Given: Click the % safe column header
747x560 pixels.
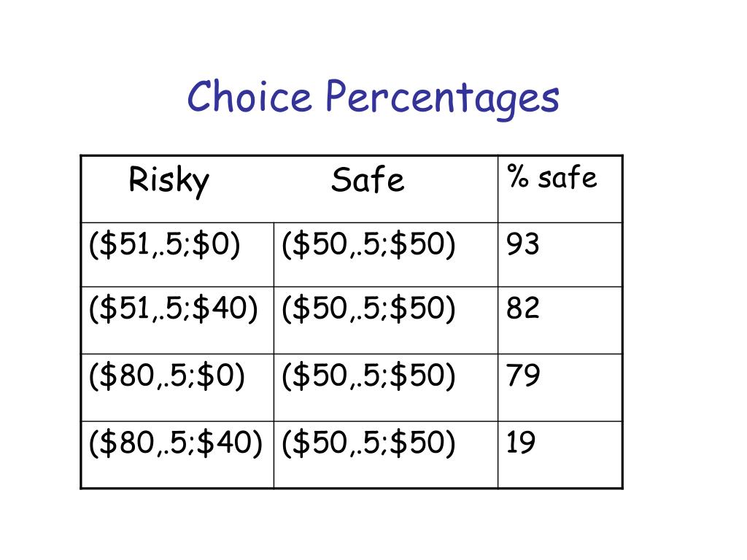Looking at the screenshot, I should [x=551, y=176].
